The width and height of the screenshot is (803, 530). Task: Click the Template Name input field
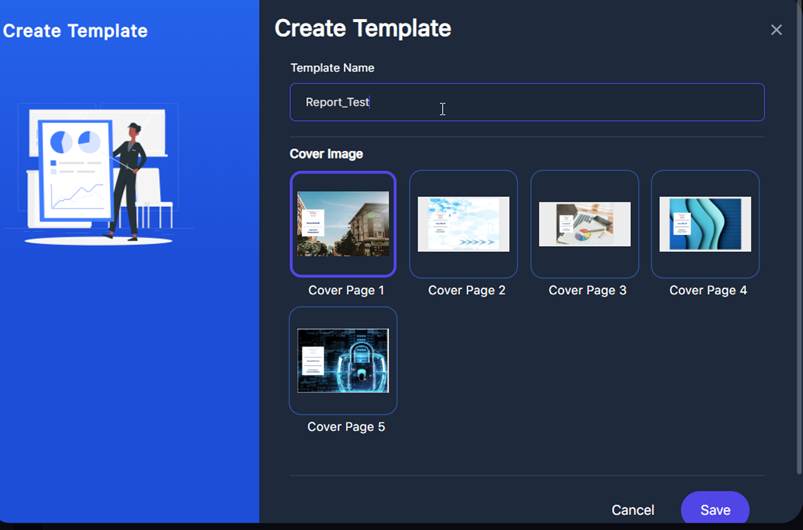tap(527, 102)
